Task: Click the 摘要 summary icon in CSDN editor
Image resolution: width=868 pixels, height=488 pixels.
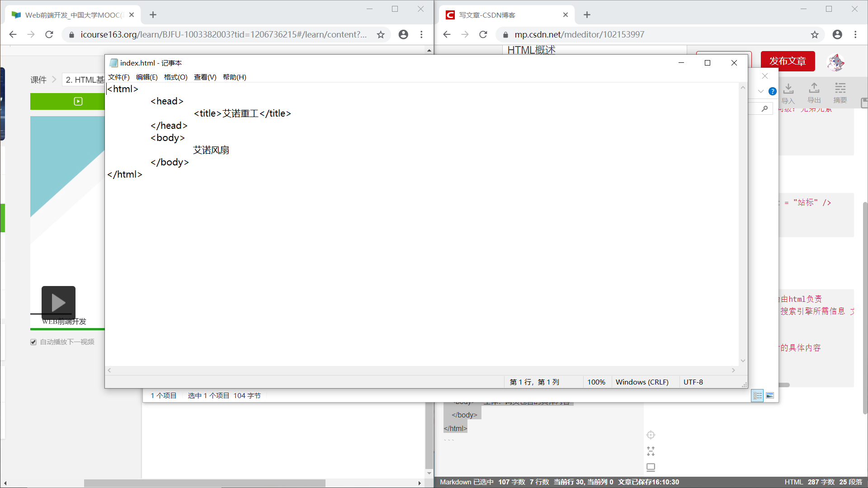Action: coord(840,94)
